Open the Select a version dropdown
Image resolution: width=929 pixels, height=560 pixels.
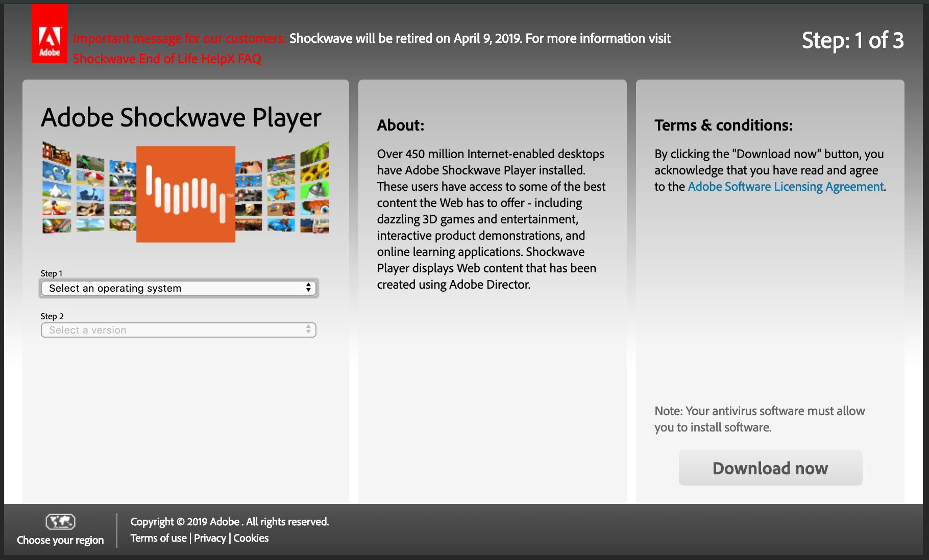(179, 330)
